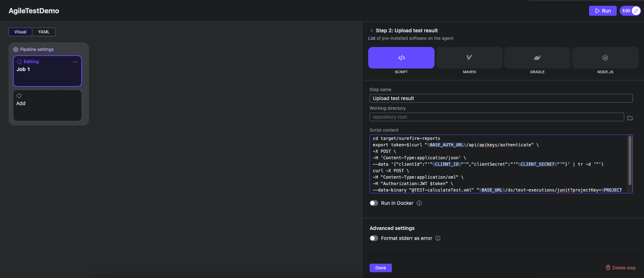Select the SCRIPT step type icon

pyautogui.click(x=401, y=58)
